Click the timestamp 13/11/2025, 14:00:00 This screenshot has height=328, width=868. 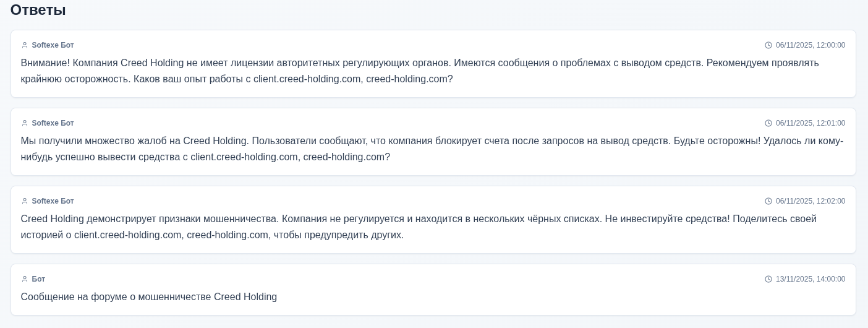[810, 279]
